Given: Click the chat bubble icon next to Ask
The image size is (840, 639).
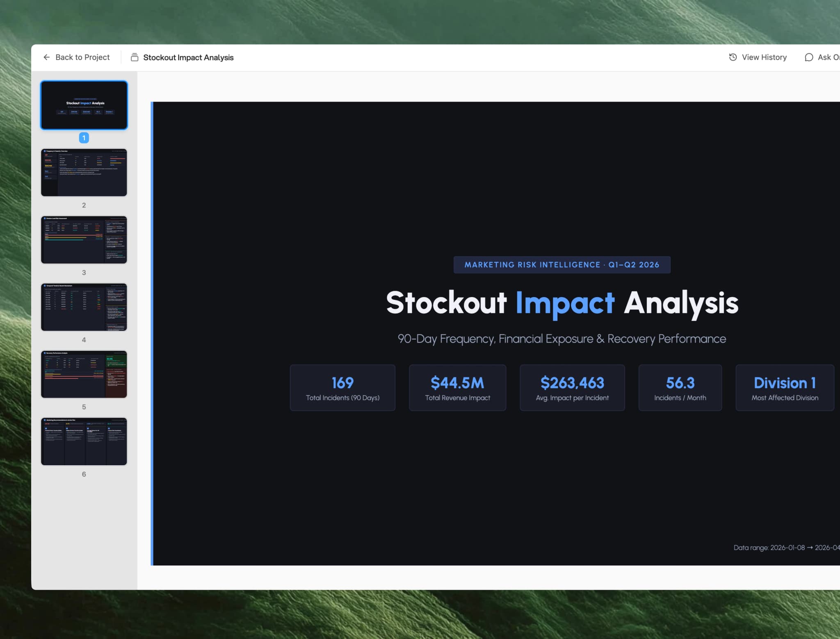Looking at the screenshot, I should (x=809, y=57).
